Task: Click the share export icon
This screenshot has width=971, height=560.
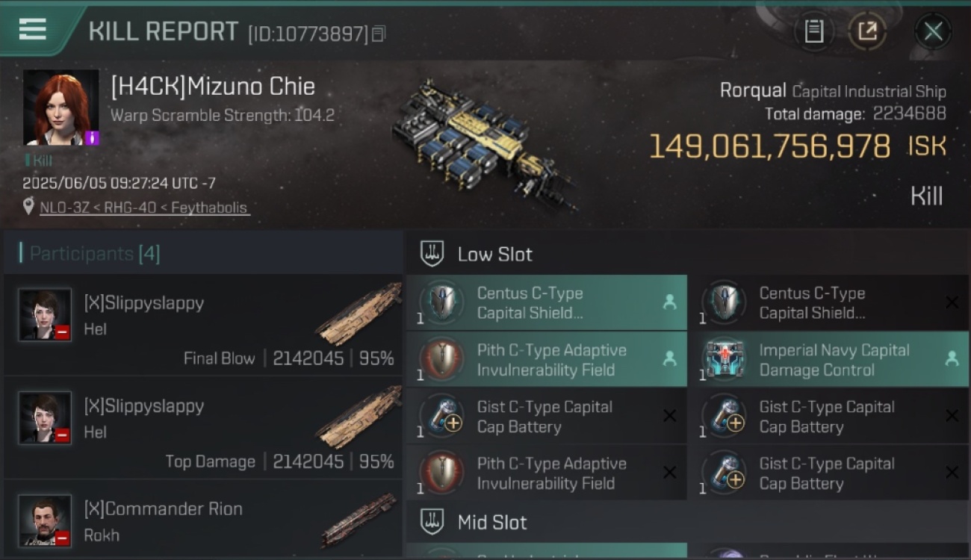Action: tap(867, 31)
